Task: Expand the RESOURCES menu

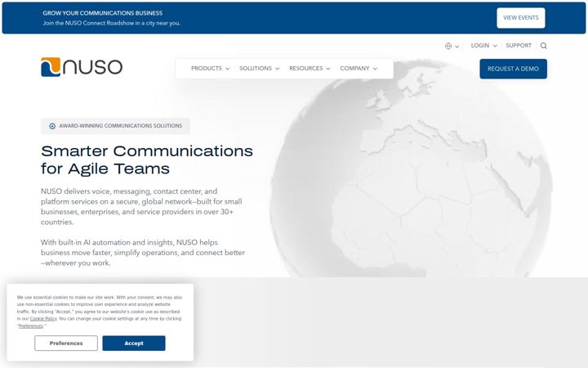Action: [310, 69]
